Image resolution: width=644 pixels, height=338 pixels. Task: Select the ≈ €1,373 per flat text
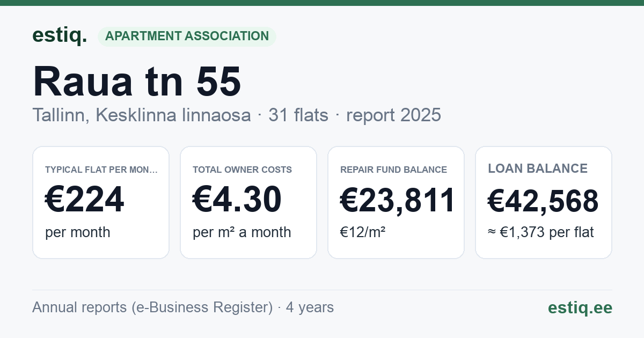click(x=541, y=232)
